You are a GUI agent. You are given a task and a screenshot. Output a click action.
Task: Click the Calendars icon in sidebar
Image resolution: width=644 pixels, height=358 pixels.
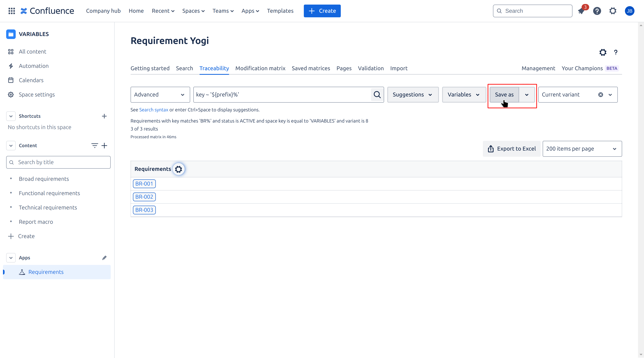tap(11, 80)
